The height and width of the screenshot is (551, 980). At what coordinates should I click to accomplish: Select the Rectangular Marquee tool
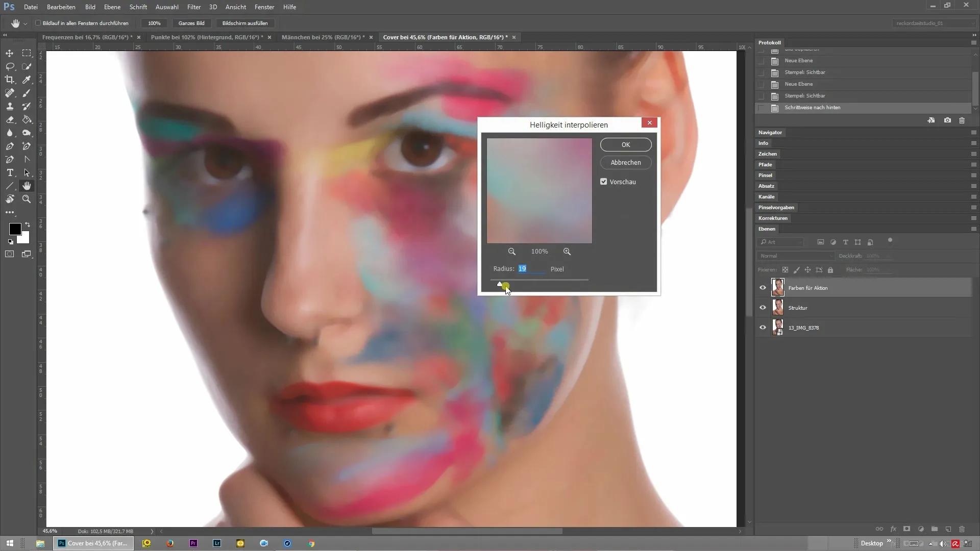click(x=27, y=53)
